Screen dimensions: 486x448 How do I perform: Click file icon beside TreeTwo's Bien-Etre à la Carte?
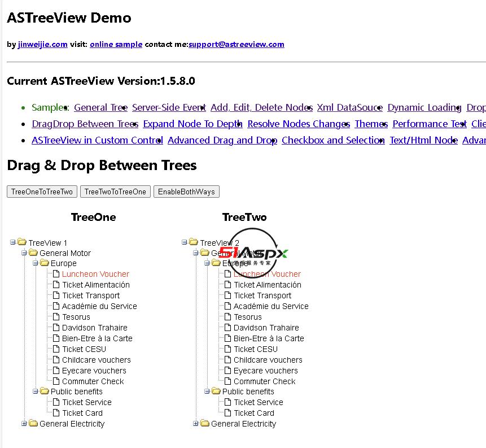coord(227,338)
